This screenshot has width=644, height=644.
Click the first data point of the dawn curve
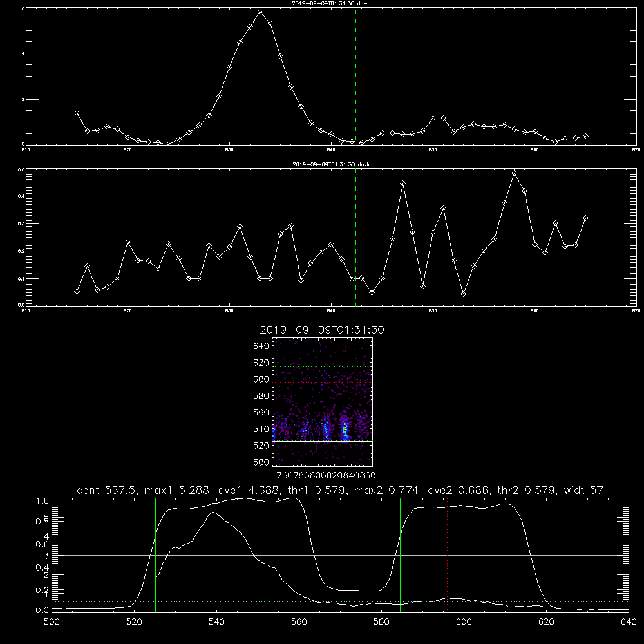pyautogui.click(x=77, y=113)
